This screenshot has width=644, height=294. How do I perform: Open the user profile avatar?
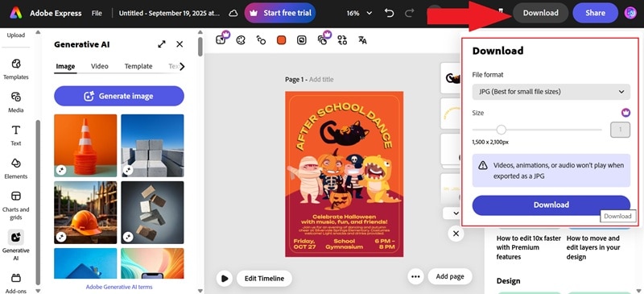coord(630,13)
